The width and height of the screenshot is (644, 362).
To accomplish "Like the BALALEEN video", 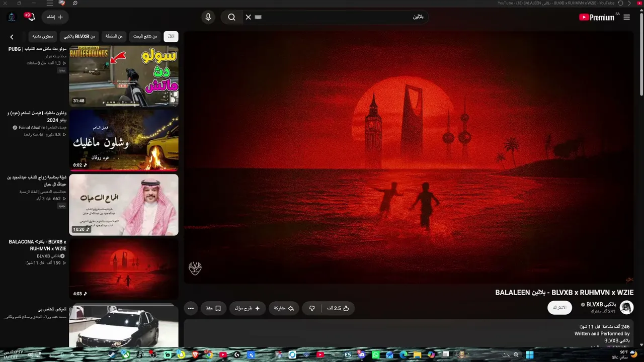I will [x=339, y=308].
